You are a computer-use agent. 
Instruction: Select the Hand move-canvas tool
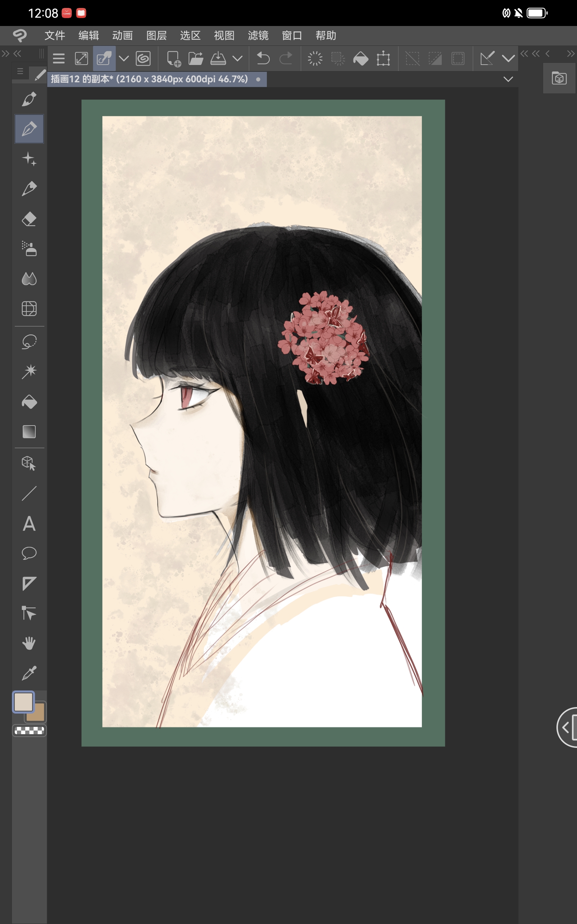(29, 643)
